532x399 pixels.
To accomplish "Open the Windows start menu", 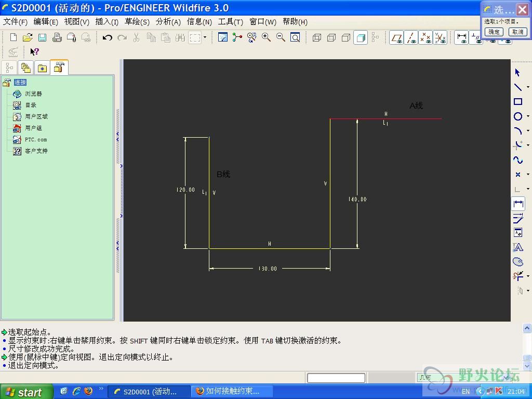I will point(26,392).
